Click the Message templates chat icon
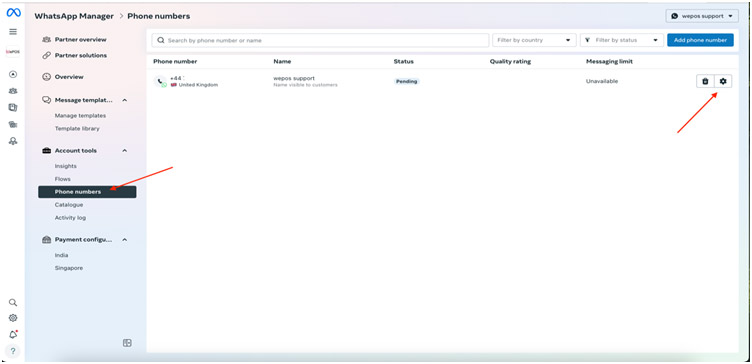Viewport: 752px width, 364px height. pos(47,100)
